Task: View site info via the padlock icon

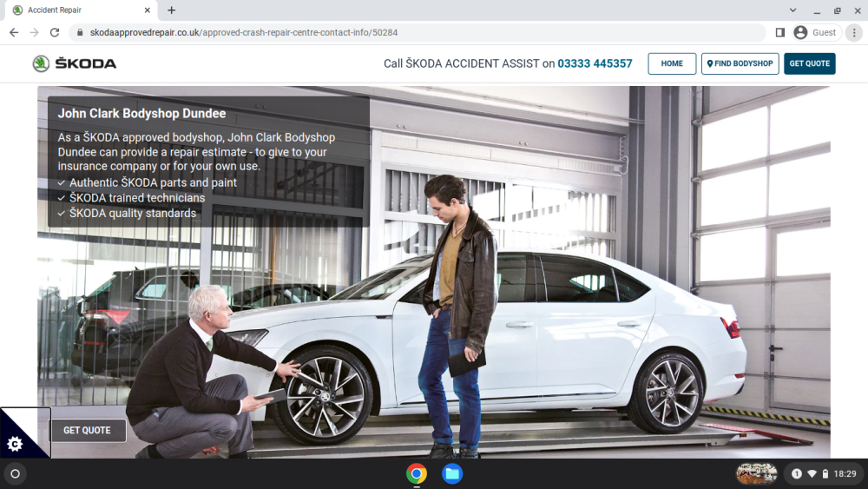Action: coord(80,33)
